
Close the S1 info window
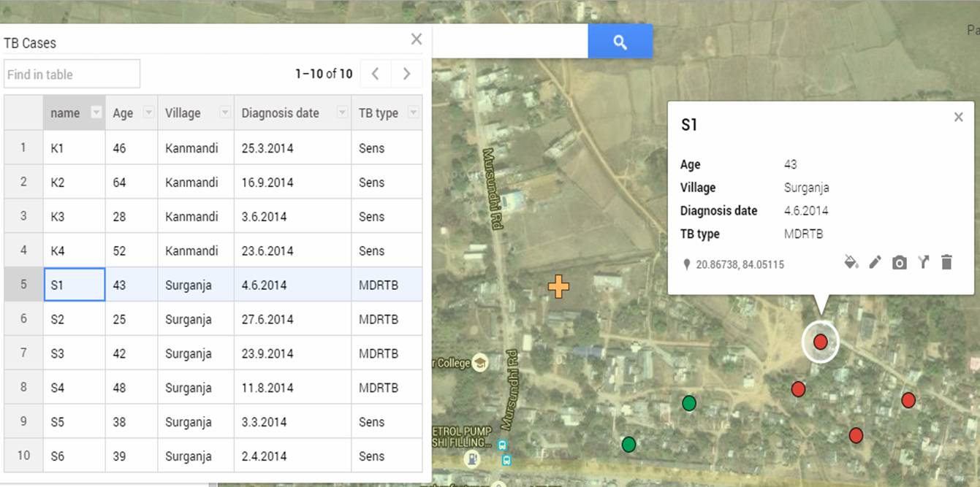[959, 117]
